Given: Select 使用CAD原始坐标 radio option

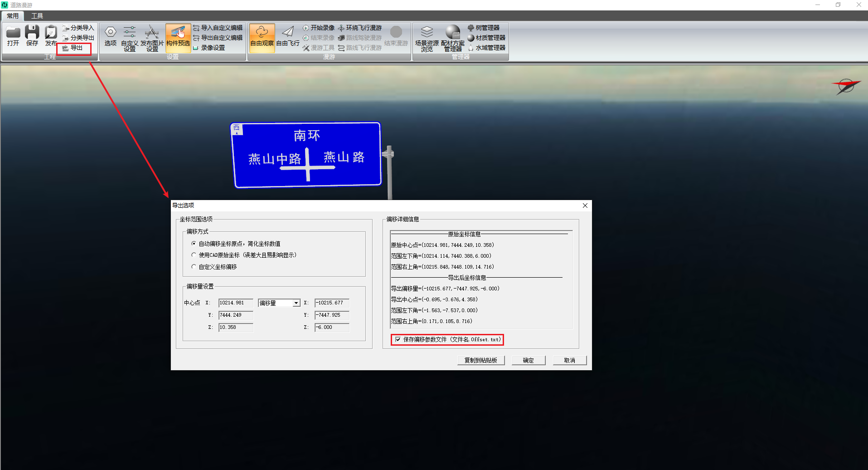Looking at the screenshot, I should (194, 255).
